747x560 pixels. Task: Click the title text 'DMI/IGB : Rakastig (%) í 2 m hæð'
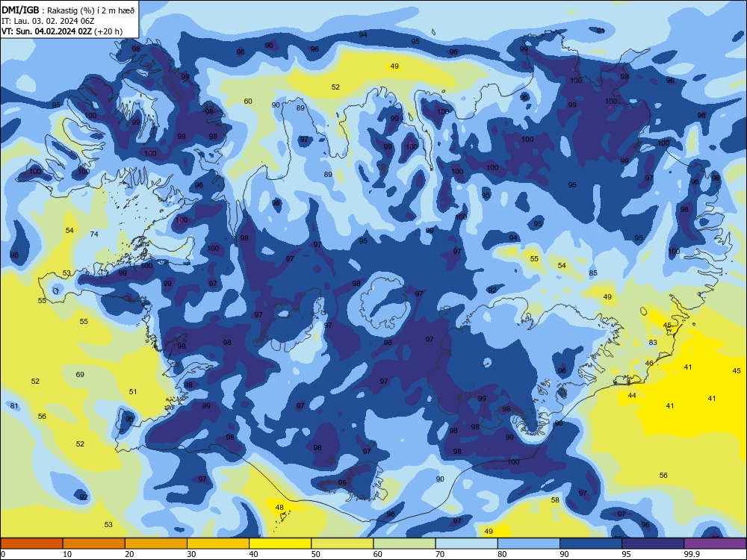[68, 10]
